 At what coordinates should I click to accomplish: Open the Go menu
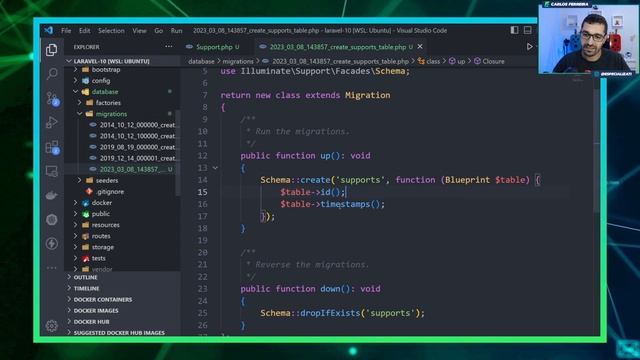pyautogui.click(x=158, y=31)
